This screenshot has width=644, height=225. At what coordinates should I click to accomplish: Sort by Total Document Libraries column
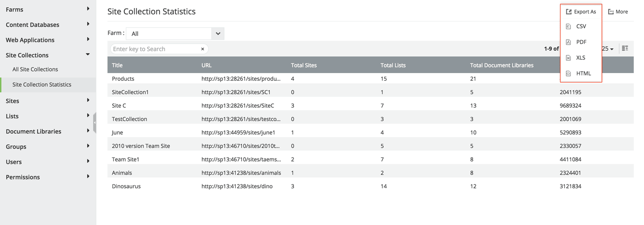coord(502,65)
